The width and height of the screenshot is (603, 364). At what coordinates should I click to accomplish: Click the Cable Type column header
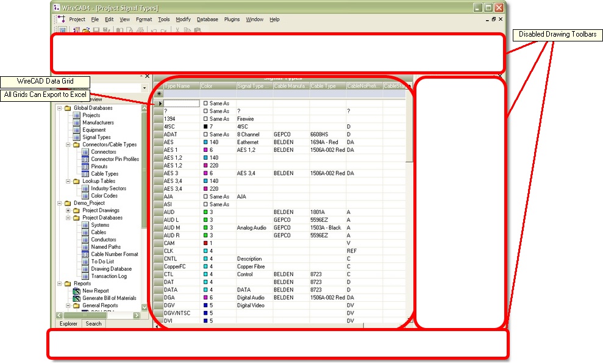pos(327,86)
